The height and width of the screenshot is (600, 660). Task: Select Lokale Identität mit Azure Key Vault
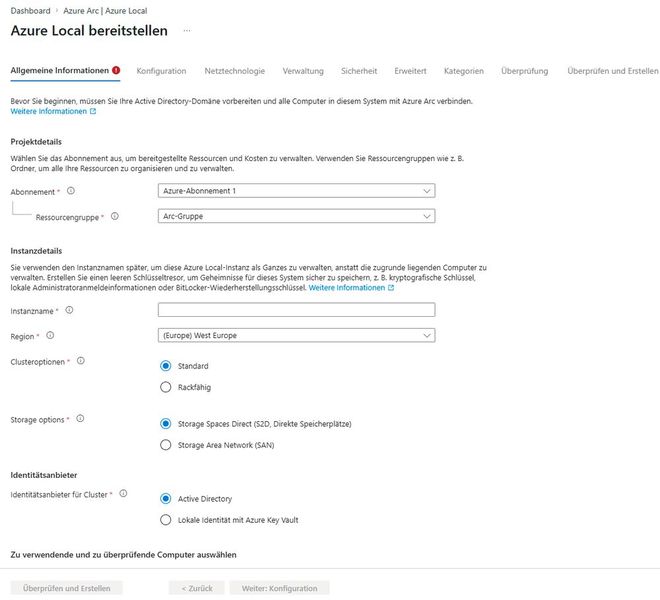(166, 520)
